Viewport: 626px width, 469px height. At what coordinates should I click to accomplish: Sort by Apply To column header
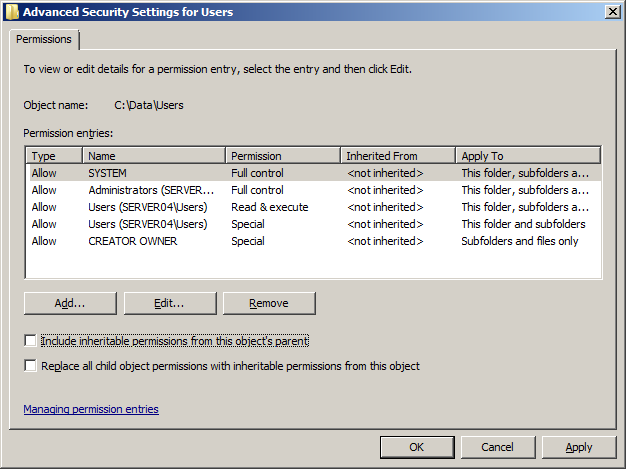[527, 156]
